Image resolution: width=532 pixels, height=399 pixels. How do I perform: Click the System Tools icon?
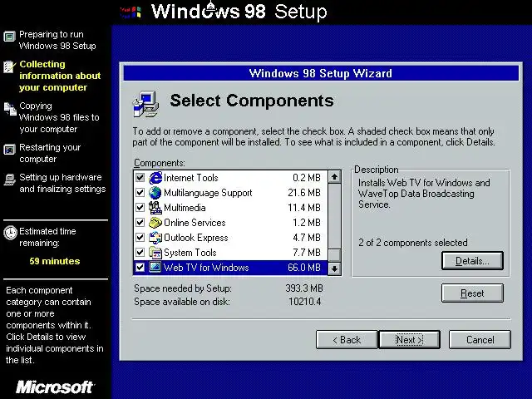pyautogui.click(x=155, y=253)
